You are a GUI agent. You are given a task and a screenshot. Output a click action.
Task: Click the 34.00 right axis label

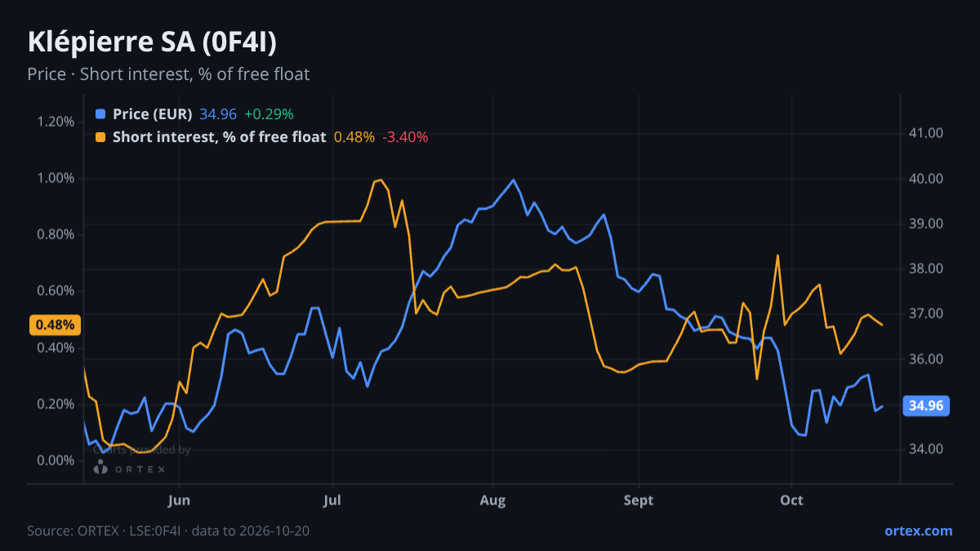(x=925, y=449)
